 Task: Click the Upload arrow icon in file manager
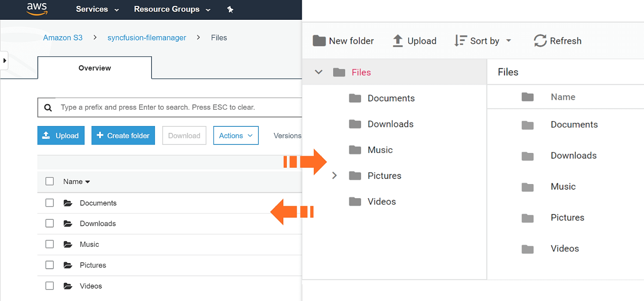point(398,41)
